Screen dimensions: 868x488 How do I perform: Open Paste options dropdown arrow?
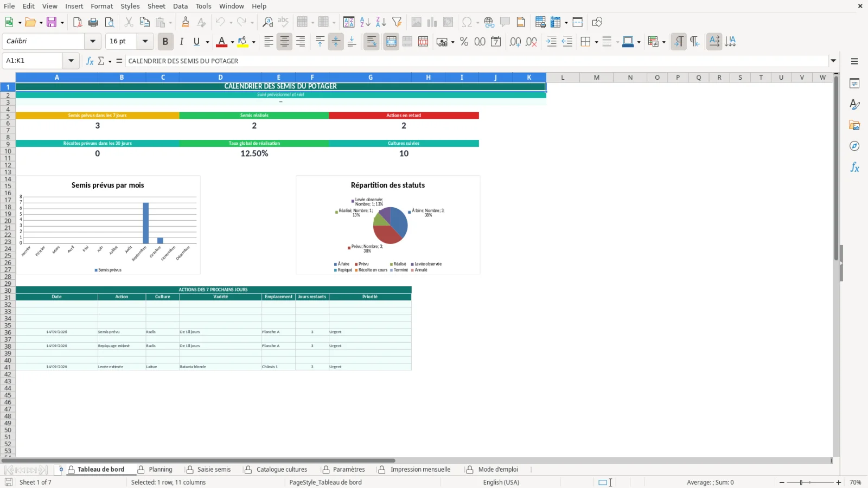click(x=170, y=22)
